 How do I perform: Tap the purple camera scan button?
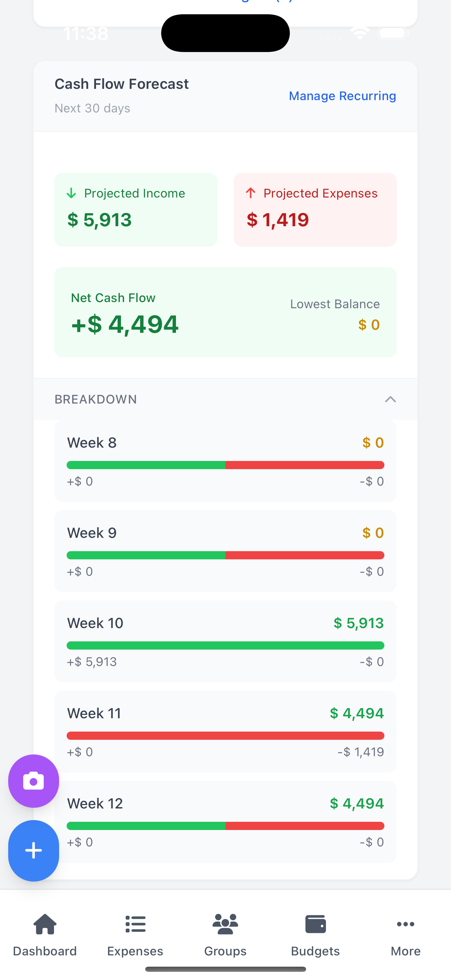click(x=33, y=781)
